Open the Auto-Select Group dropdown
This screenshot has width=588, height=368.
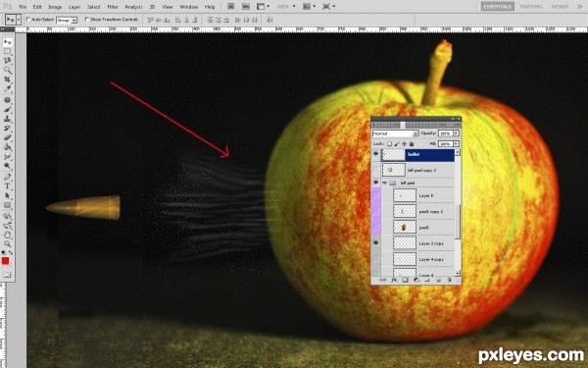67,20
